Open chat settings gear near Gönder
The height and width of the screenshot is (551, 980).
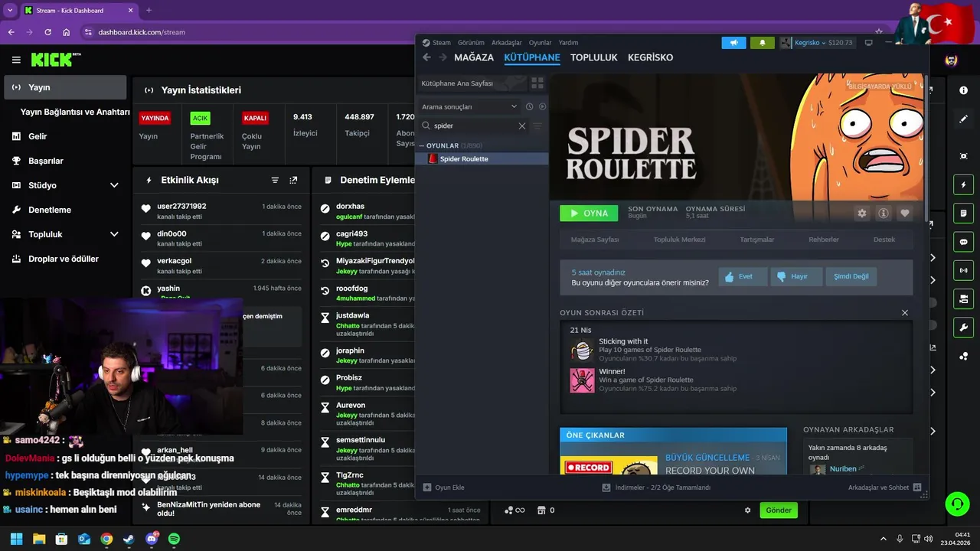748,510
